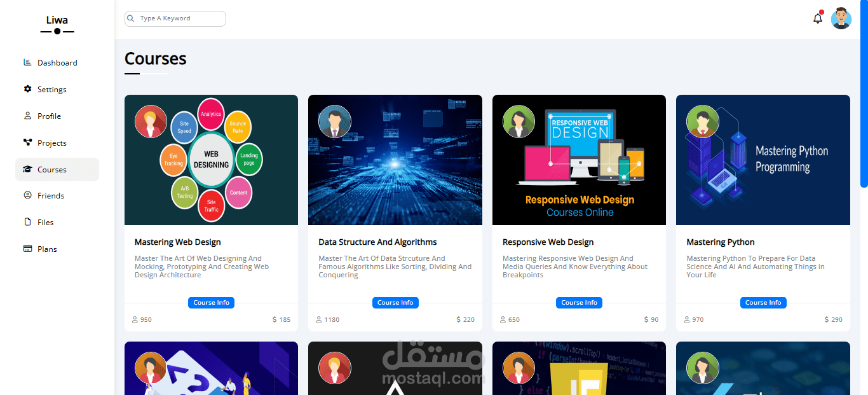Open the user profile avatar menu

click(841, 18)
